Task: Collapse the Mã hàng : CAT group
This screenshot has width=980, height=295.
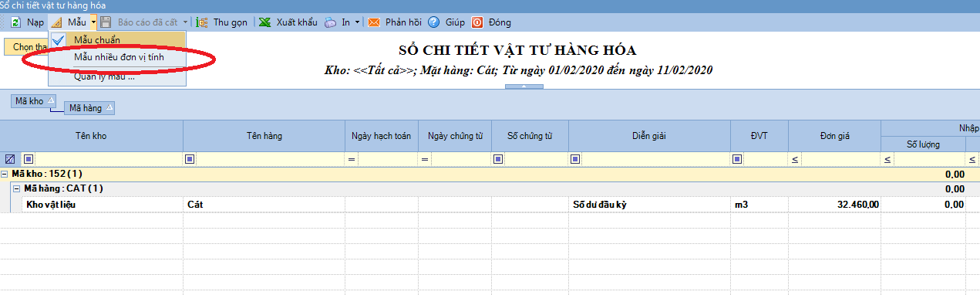Action: pos(17,188)
